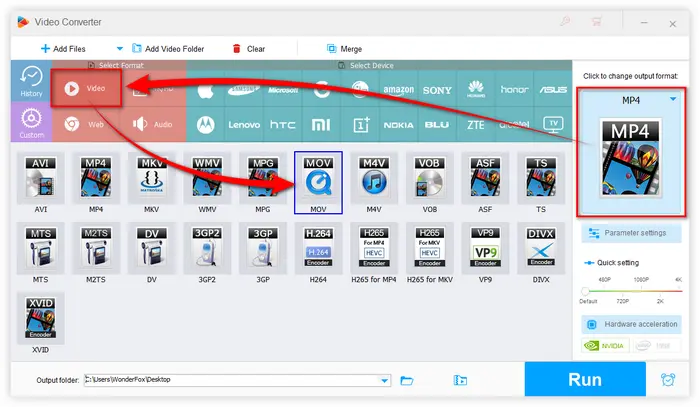Viewport: 700px width, 407px height.
Task: Select OnePlus device brand
Action: [x=360, y=125]
